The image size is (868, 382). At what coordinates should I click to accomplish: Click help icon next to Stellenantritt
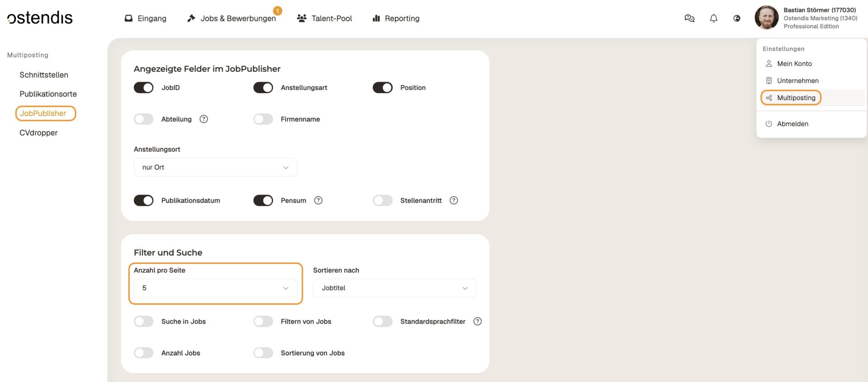pyautogui.click(x=454, y=201)
